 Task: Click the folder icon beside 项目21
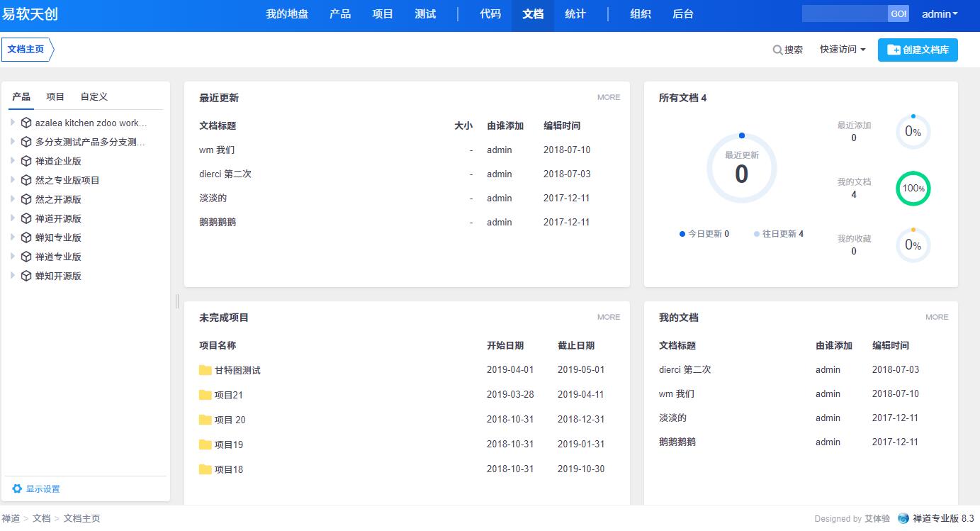coord(205,395)
